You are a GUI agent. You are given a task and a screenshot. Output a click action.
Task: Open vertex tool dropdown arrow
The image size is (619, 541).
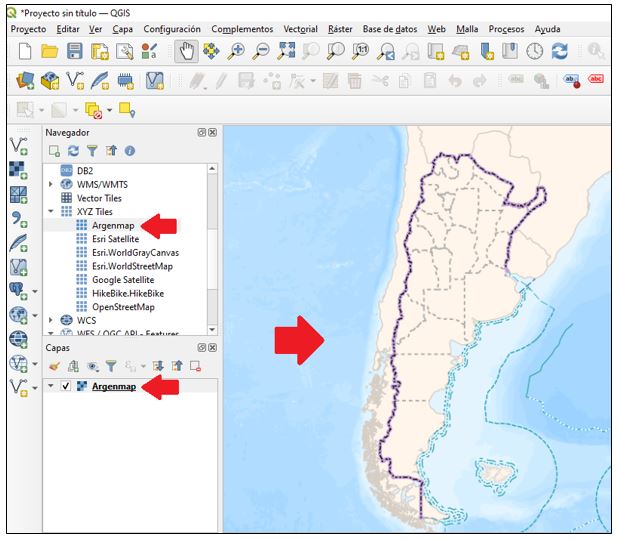(x=313, y=81)
